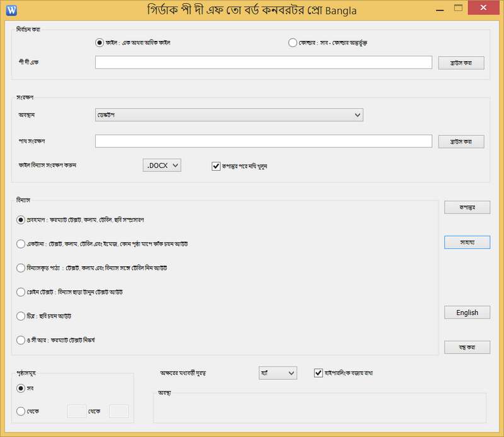Expand the character spacing dropdown showing হ্যাঁ
This screenshot has width=504, height=437.
(277, 373)
